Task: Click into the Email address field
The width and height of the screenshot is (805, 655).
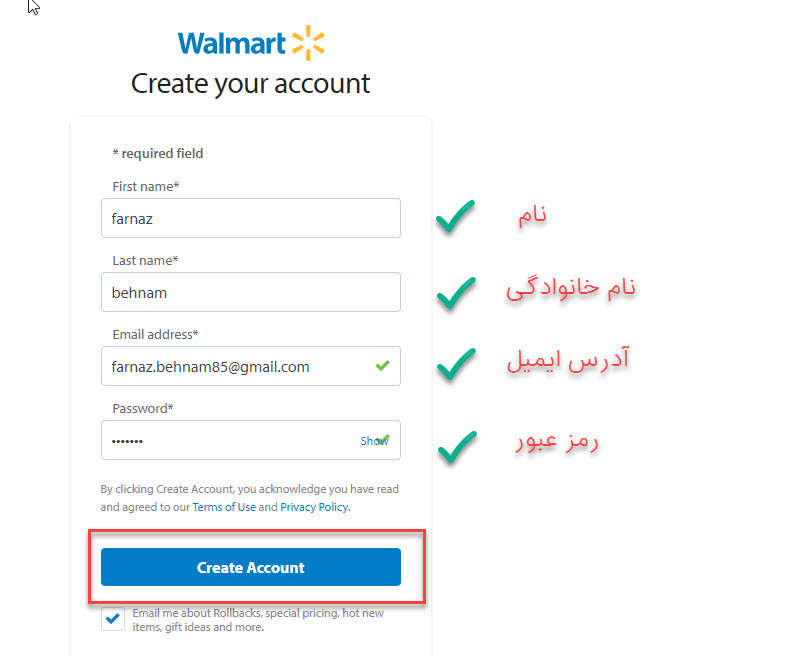Action: point(251,366)
